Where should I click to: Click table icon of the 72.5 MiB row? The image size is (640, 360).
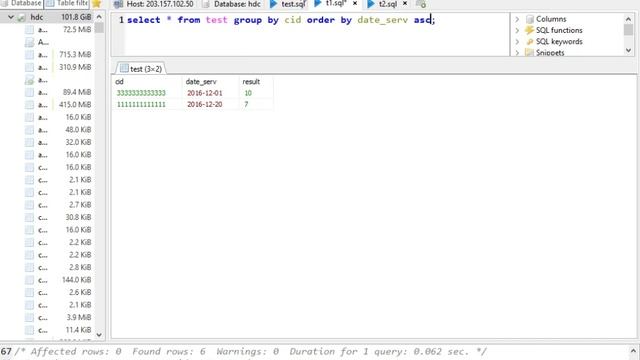[29, 29]
